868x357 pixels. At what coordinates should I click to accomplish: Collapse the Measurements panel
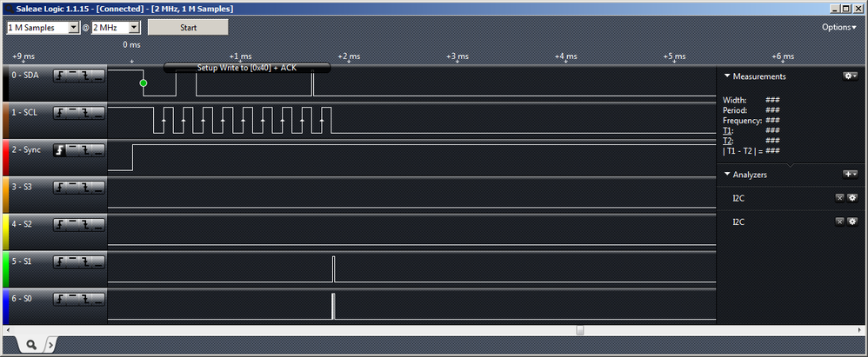tap(727, 76)
